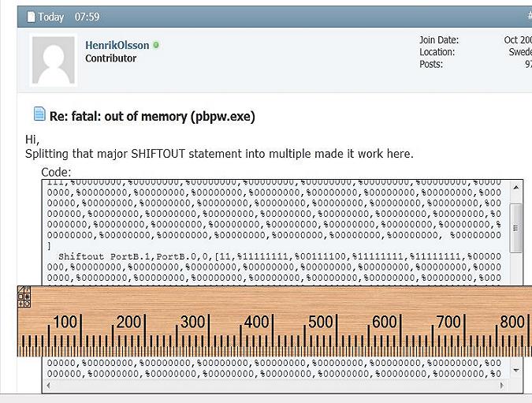Image resolution: width=532 pixels, height=403 pixels.
Task: Click HenrikOlsson's default avatar image
Action: click(54, 61)
